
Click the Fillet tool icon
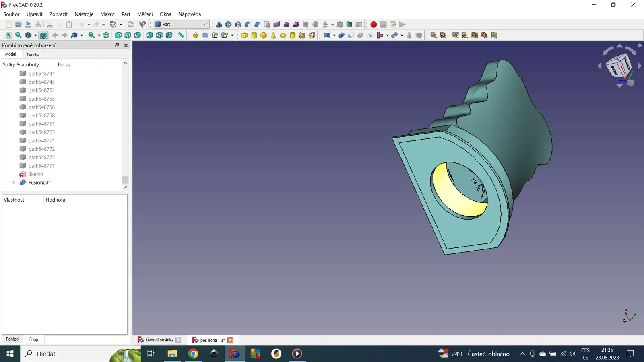click(x=248, y=25)
